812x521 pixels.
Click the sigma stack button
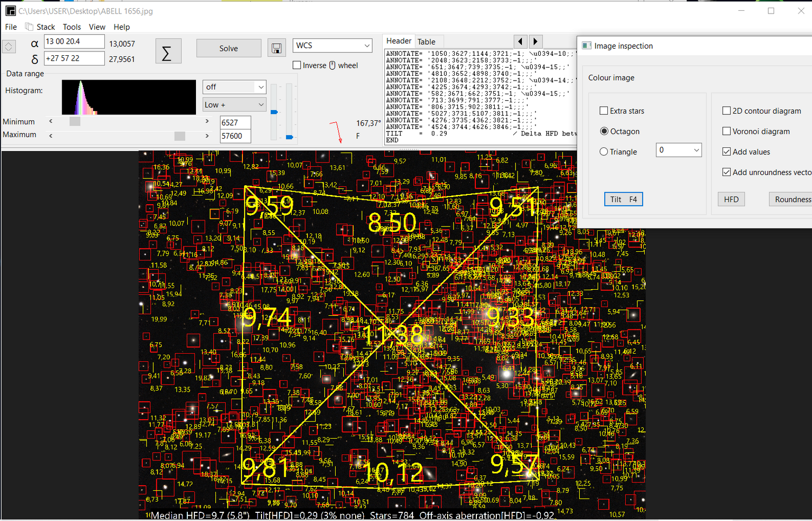tap(167, 52)
